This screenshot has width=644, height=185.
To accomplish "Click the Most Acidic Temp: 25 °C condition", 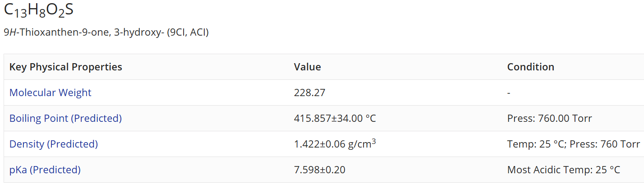I will (x=564, y=170).
